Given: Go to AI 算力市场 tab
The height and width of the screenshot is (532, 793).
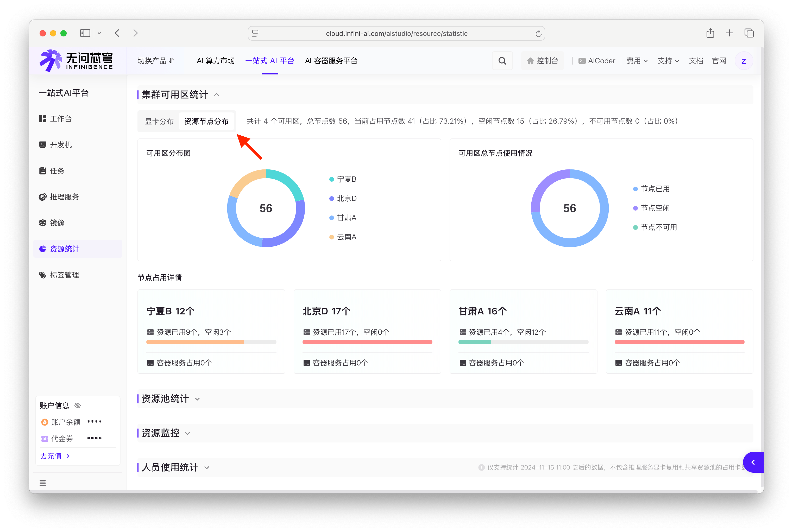Looking at the screenshot, I should [216, 61].
